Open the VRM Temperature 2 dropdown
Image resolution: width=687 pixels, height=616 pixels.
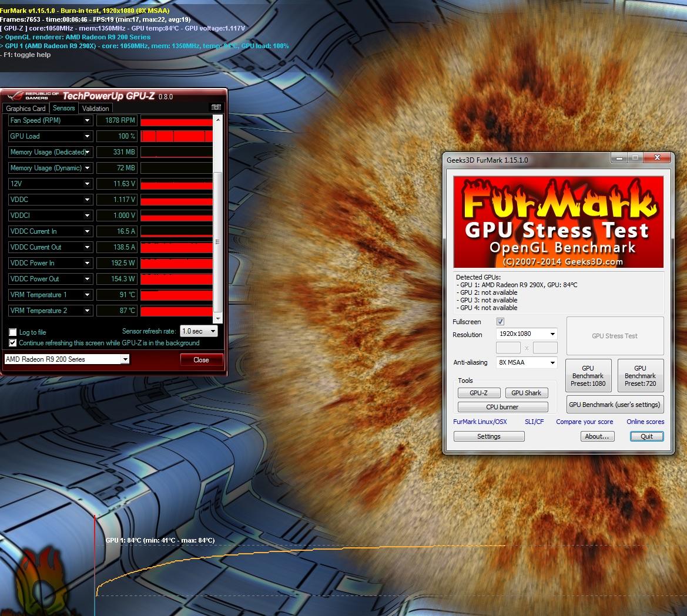coord(87,311)
